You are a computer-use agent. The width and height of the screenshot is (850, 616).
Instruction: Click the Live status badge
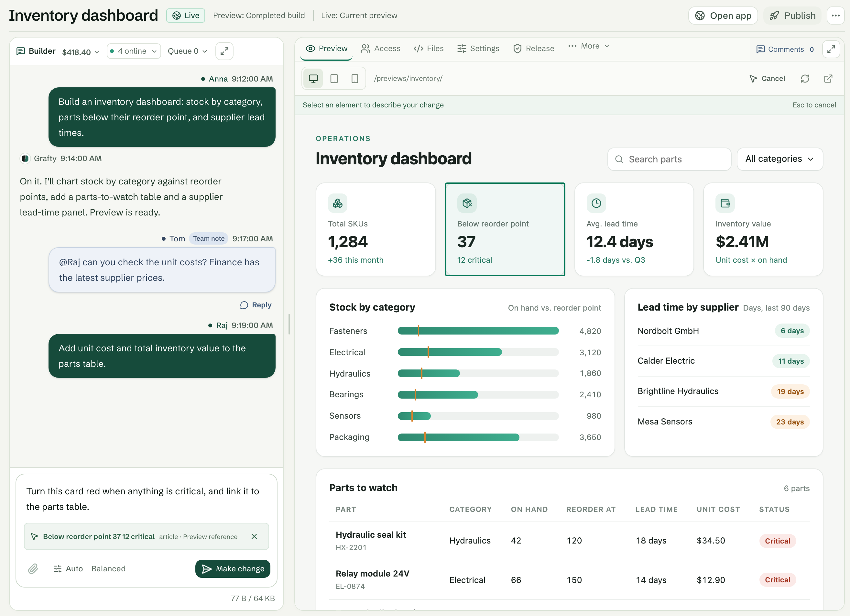(x=186, y=16)
